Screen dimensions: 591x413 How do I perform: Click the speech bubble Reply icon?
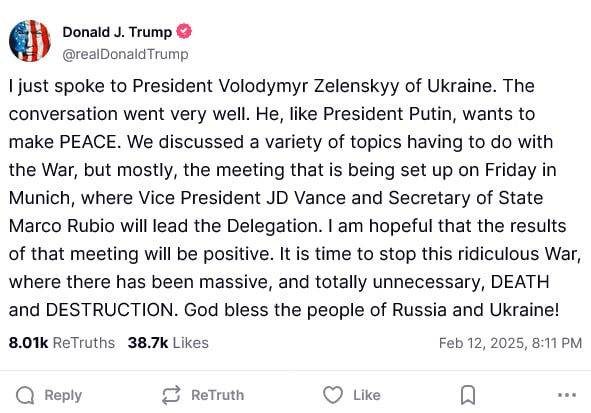tap(25, 395)
